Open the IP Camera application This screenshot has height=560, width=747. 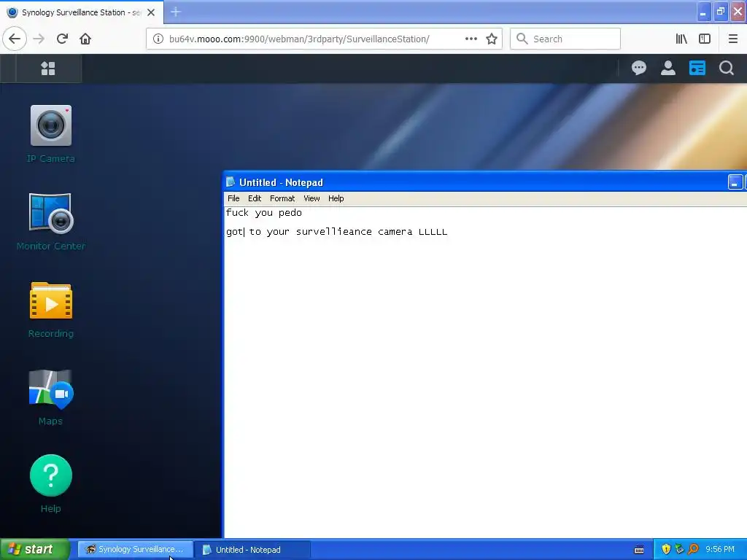51,125
